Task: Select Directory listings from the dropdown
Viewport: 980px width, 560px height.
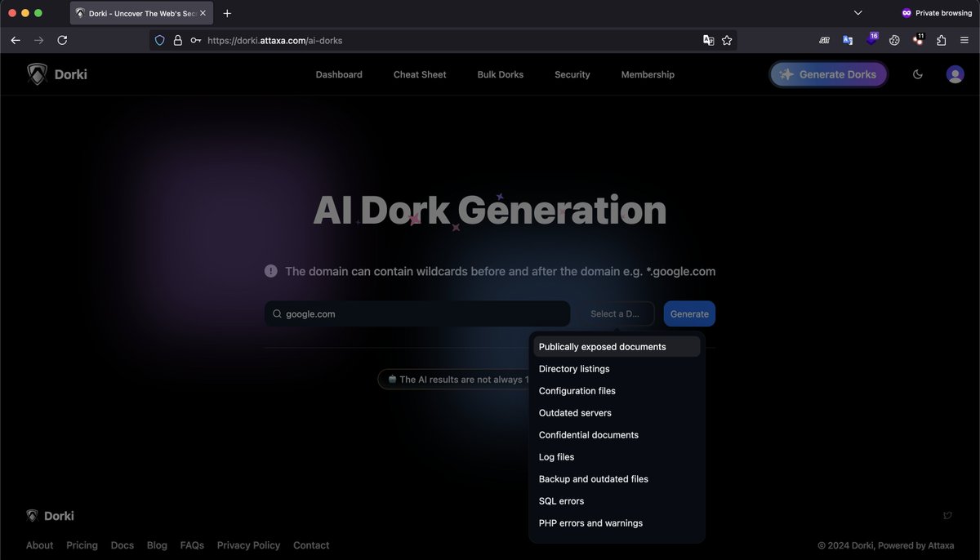Action: (x=574, y=368)
